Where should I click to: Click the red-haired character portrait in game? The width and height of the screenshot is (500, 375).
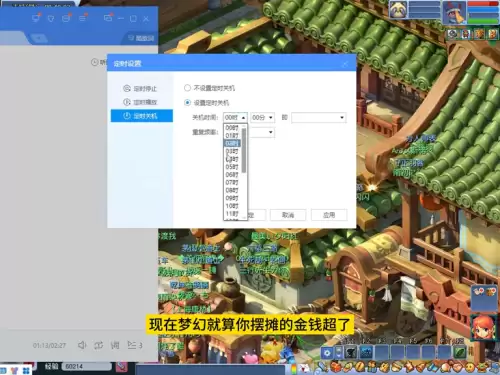483,327
